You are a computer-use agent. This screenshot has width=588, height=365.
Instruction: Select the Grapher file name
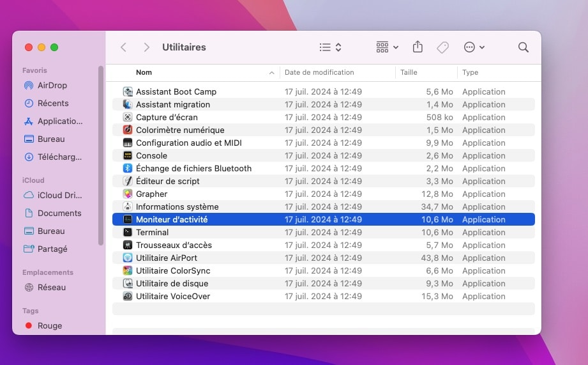tap(151, 194)
